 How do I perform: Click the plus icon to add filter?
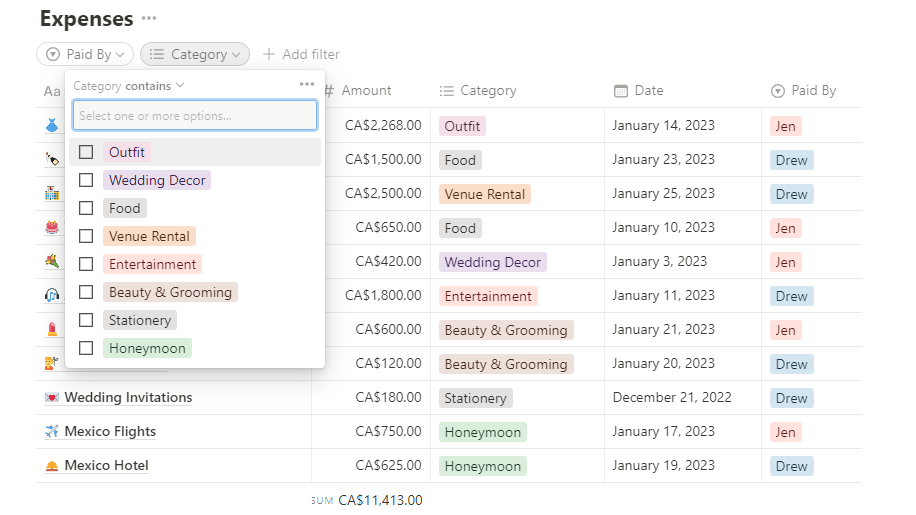tap(268, 54)
